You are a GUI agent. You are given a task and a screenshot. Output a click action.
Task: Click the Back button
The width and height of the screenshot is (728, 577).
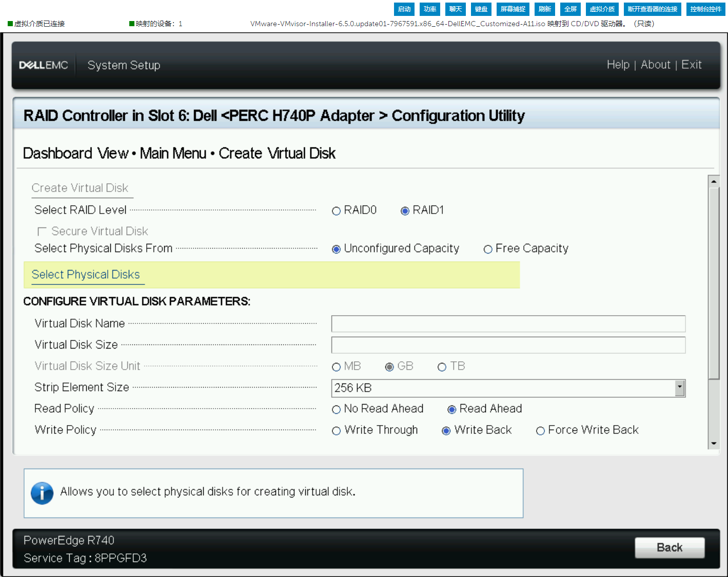tap(670, 548)
